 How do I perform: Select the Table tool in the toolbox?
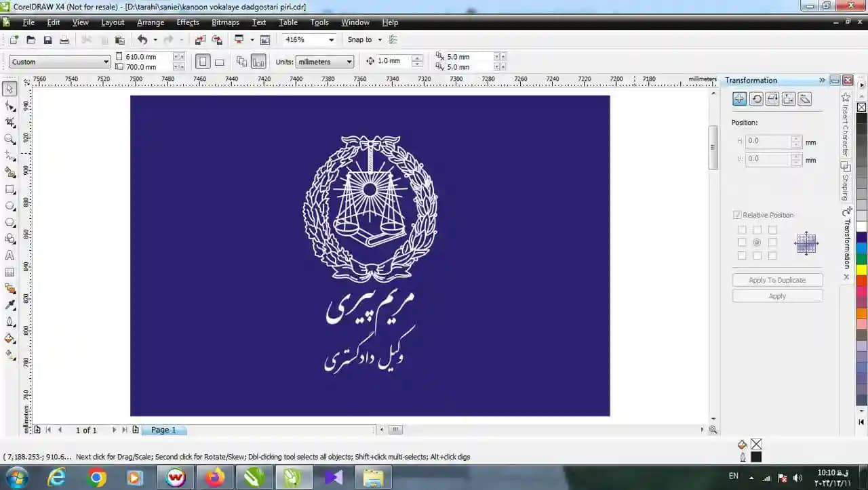pos(9,272)
